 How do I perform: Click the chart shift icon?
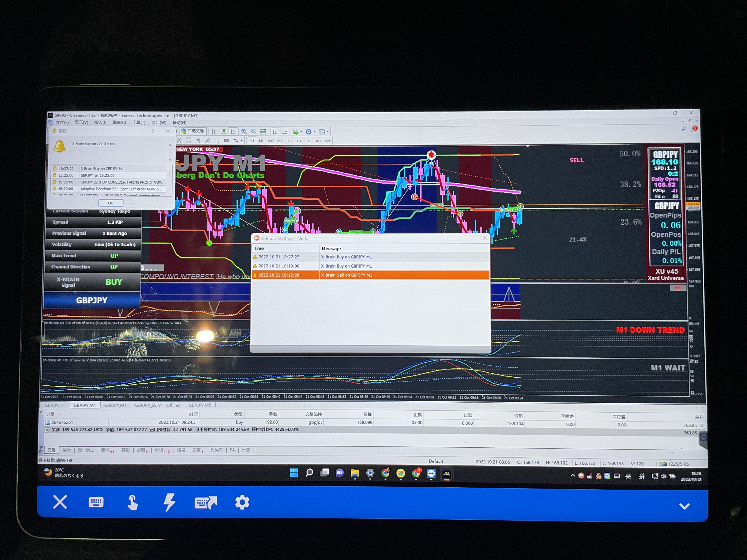click(x=284, y=132)
